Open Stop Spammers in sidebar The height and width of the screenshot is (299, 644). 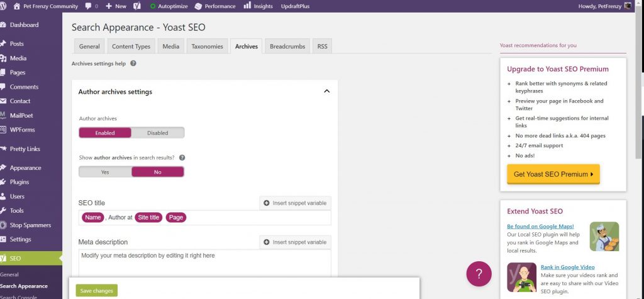[x=30, y=225]
